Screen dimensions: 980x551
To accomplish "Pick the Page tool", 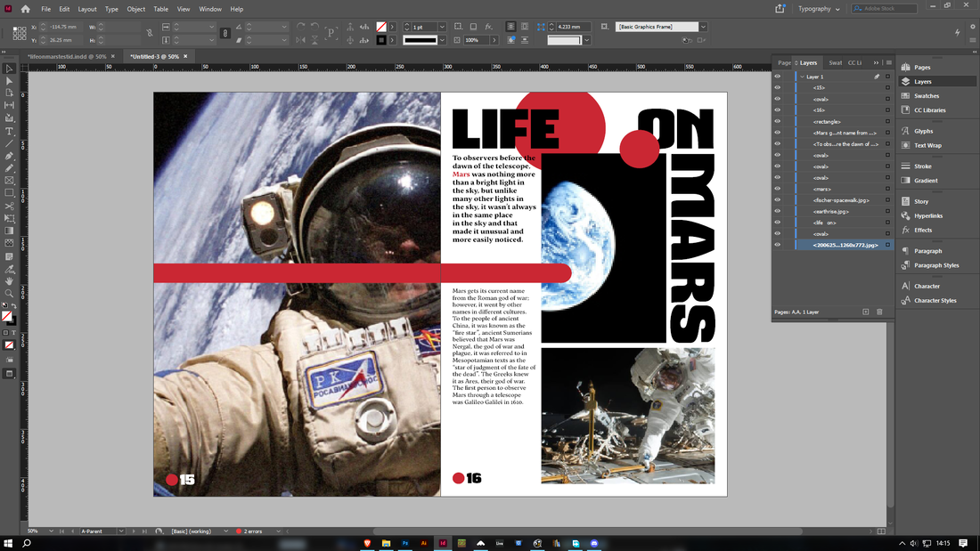I will tap(10, 93).
